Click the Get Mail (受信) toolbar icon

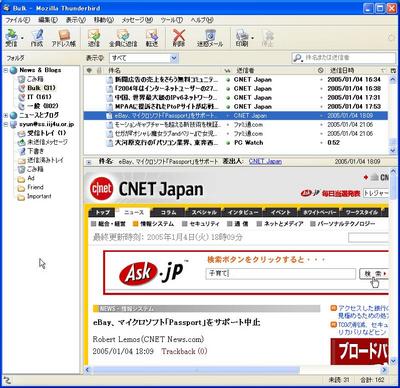(x=11, y=37)
